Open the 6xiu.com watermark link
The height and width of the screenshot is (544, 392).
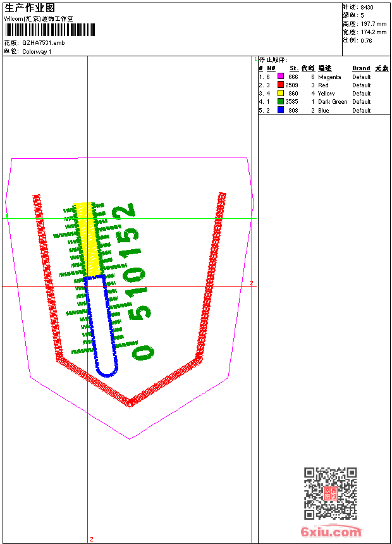tap(331, 531)
